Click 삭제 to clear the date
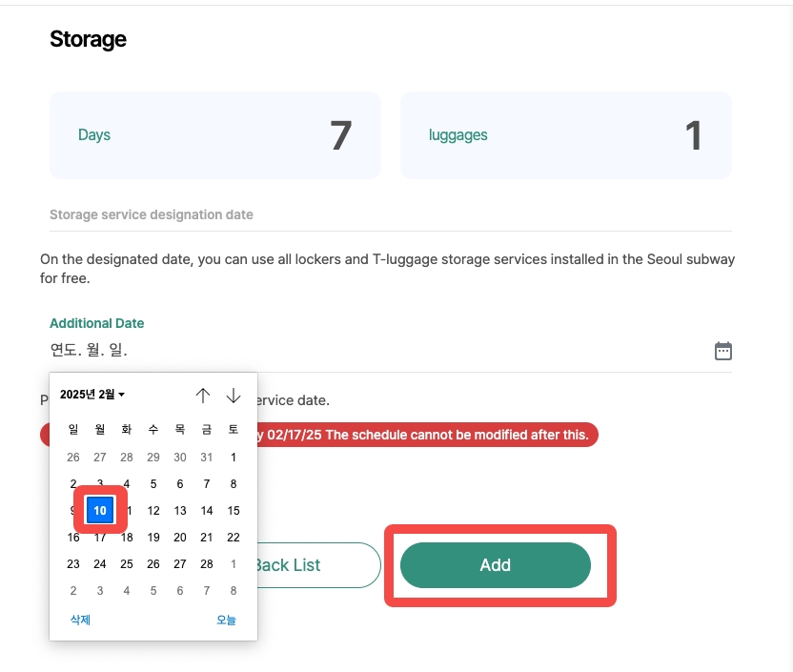 pyautogui.click(x=80, y=620)
